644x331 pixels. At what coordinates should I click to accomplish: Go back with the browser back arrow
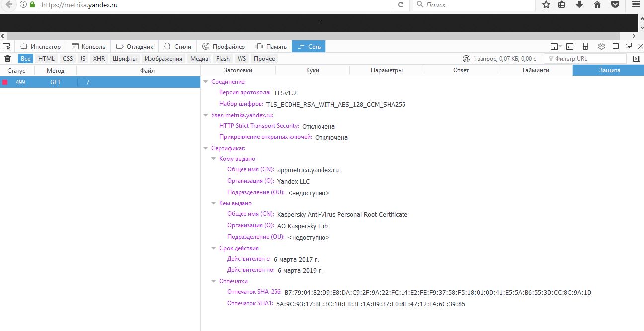coord(8,5)
